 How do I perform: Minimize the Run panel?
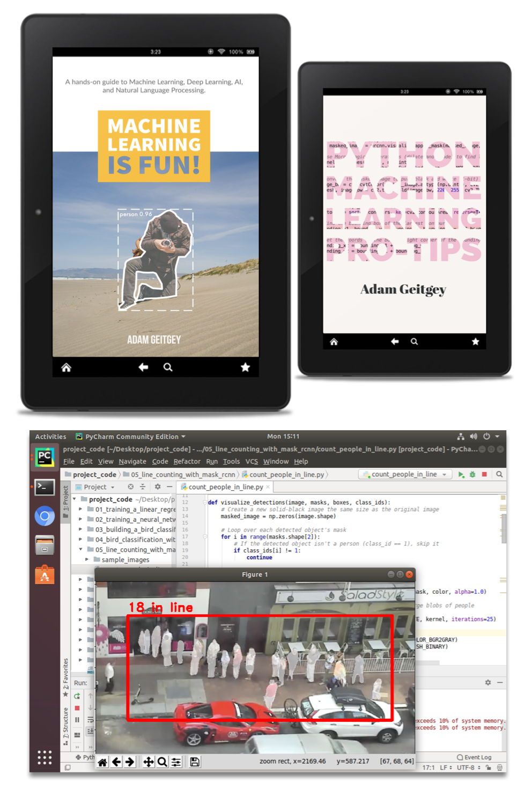click(500, 683)
